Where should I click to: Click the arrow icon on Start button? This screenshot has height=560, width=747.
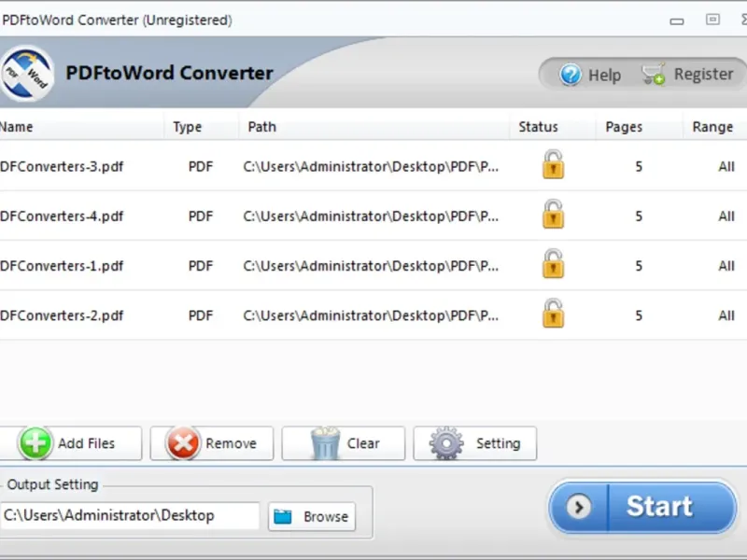tap(578, 507)
